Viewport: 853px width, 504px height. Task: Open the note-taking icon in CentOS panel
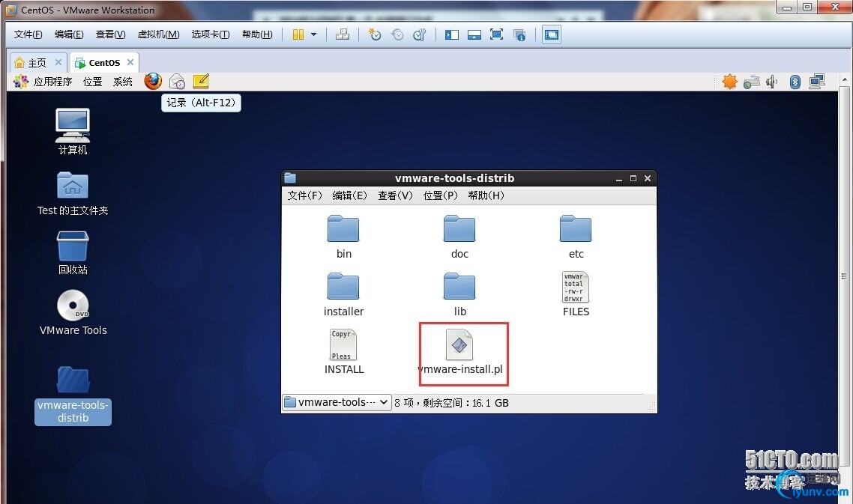click(x=201, y=81)
